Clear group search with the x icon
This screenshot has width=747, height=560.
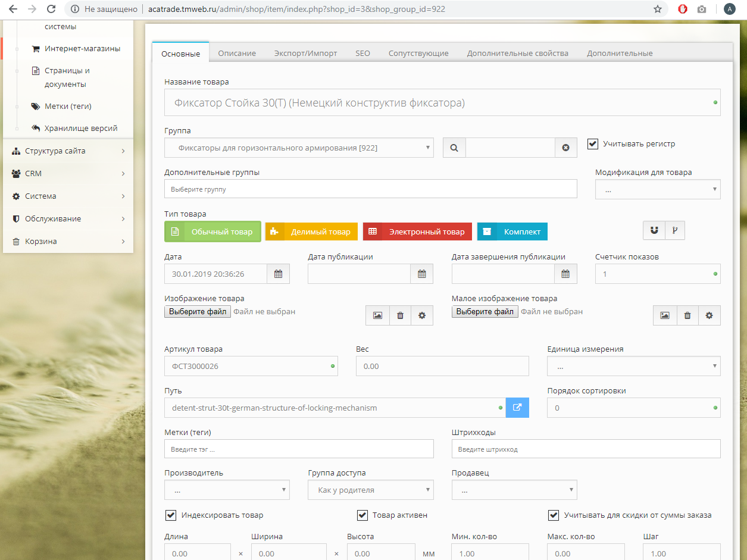(x=565, y=148)
